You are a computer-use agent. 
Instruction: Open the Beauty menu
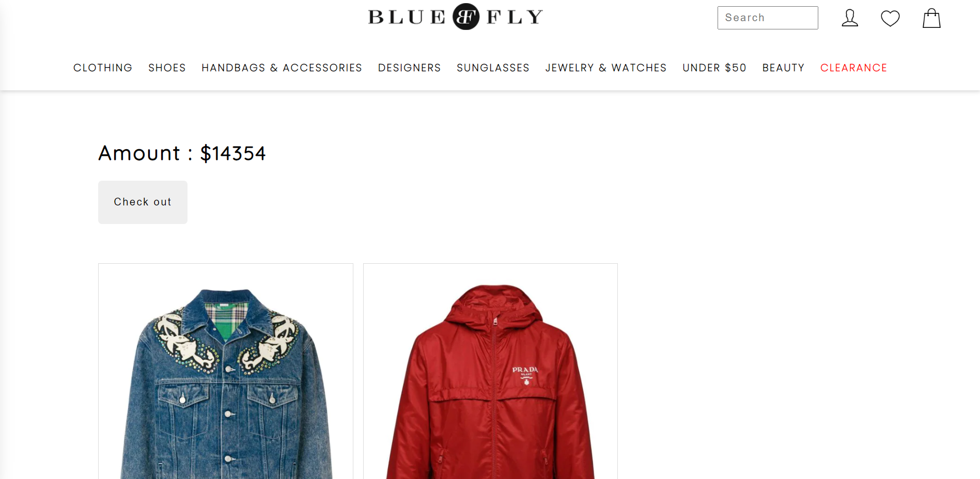[783, 68]
